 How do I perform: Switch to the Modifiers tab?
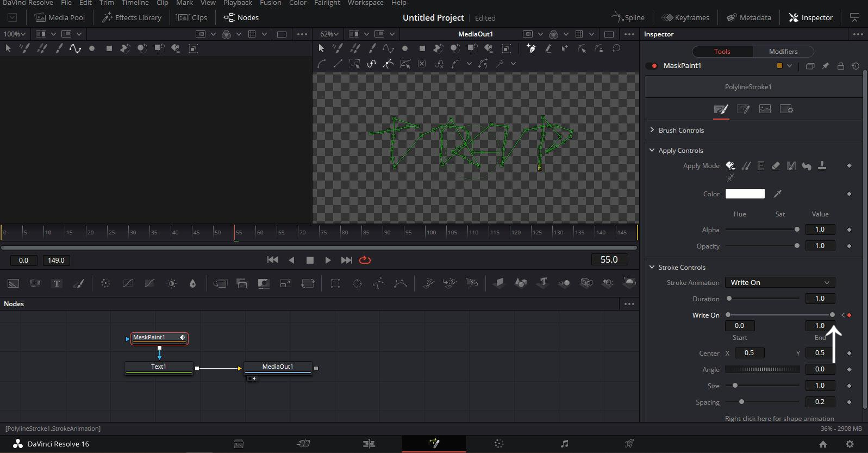(x=783, y=51)
